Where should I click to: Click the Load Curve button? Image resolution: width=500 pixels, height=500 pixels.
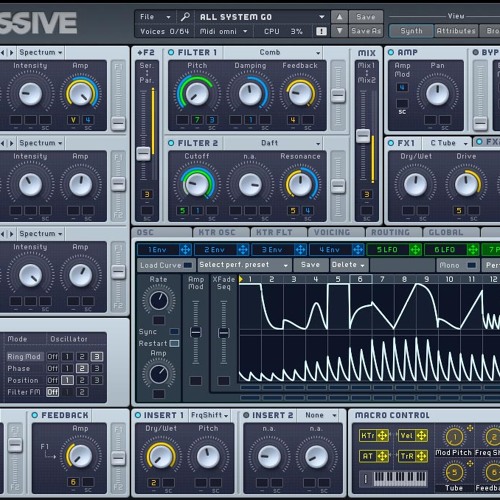click(x=166, y=265)
